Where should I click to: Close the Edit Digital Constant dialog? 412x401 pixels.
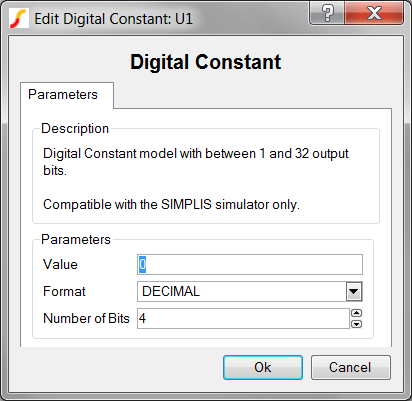374,13
